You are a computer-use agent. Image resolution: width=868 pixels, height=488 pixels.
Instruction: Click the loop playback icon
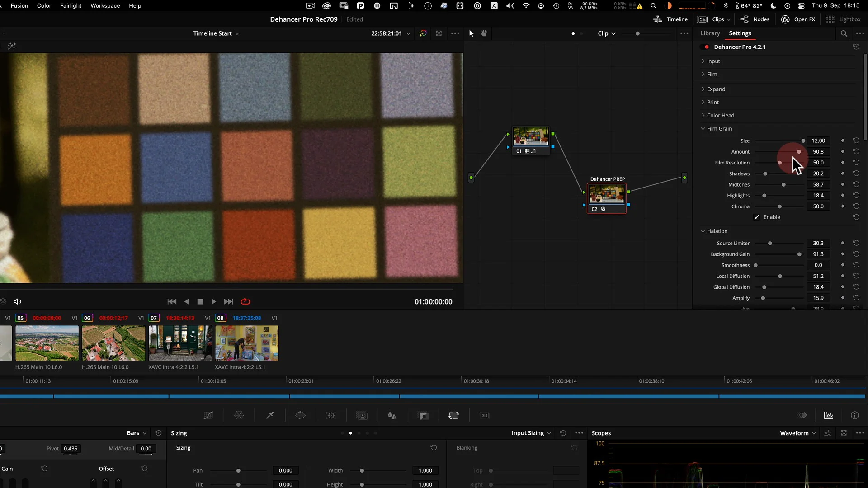pos(245,301)
